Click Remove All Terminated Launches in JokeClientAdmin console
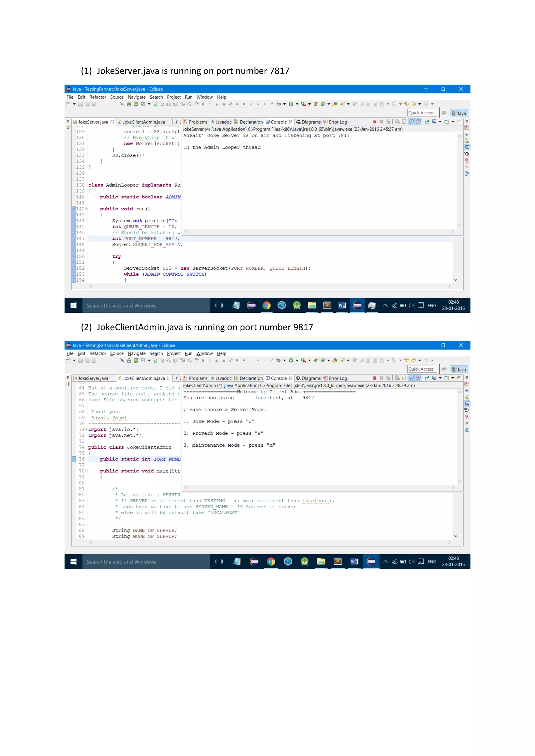The height and width of the screenshot is (756, 535). pyautogui.click(x=388, y=378)
